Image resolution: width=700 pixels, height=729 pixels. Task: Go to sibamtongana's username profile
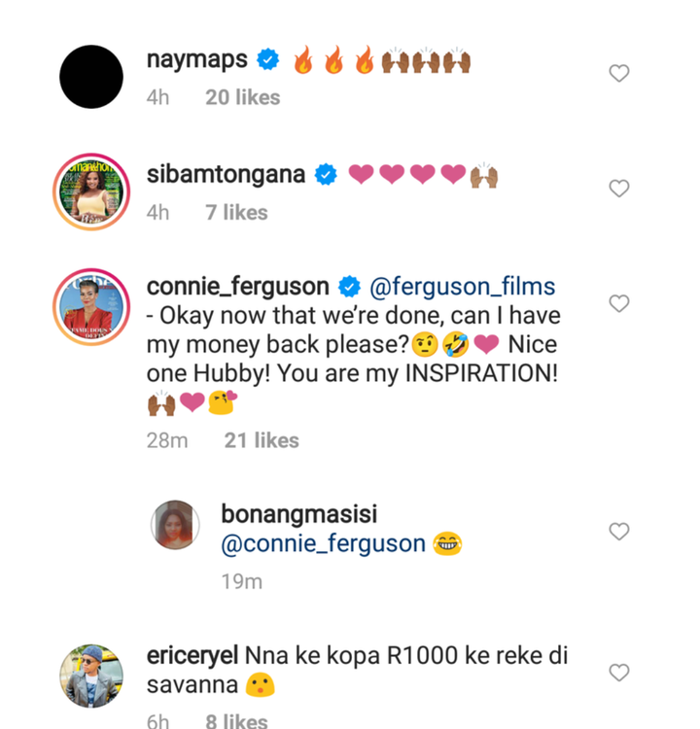tap(226, 175)
